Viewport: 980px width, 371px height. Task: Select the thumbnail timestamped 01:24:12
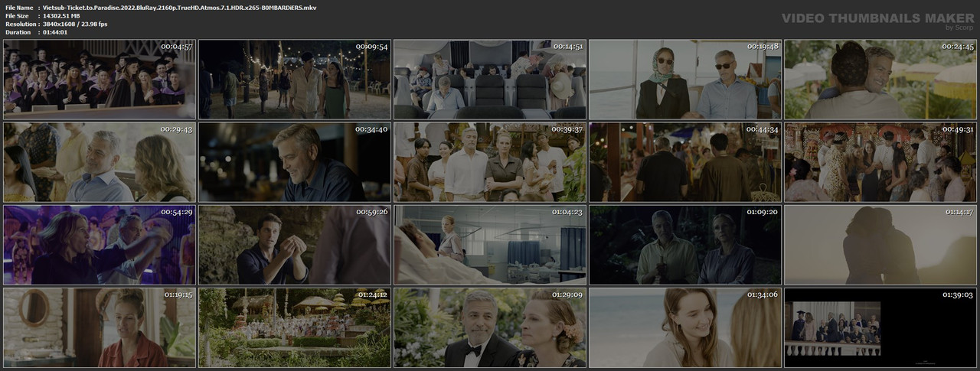tap(295, 327)
